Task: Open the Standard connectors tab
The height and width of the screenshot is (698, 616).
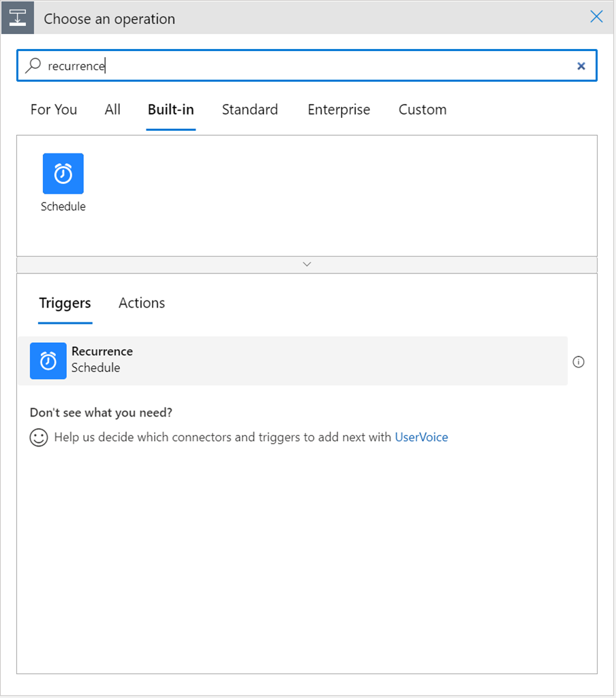Action: point(249,110)
